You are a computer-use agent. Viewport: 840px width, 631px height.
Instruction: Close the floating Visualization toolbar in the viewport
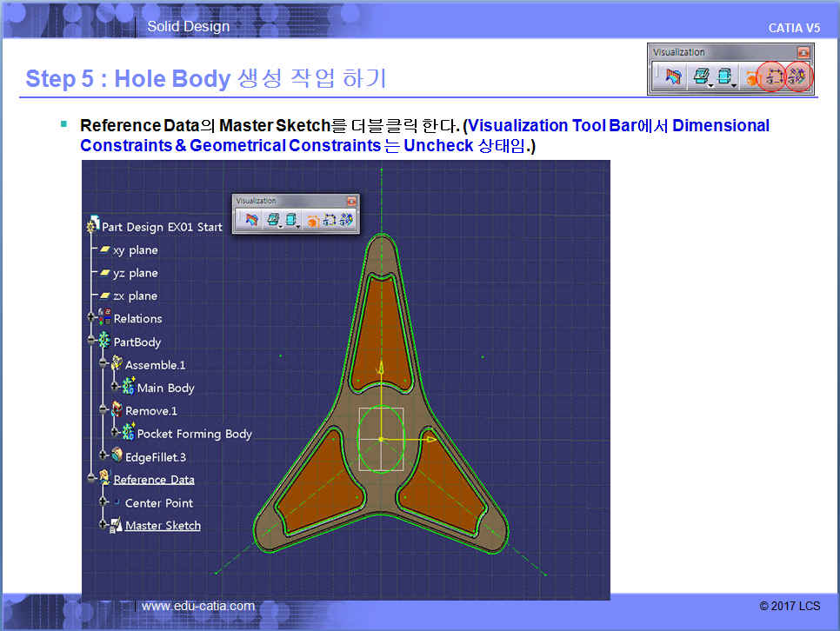[351, 201]
